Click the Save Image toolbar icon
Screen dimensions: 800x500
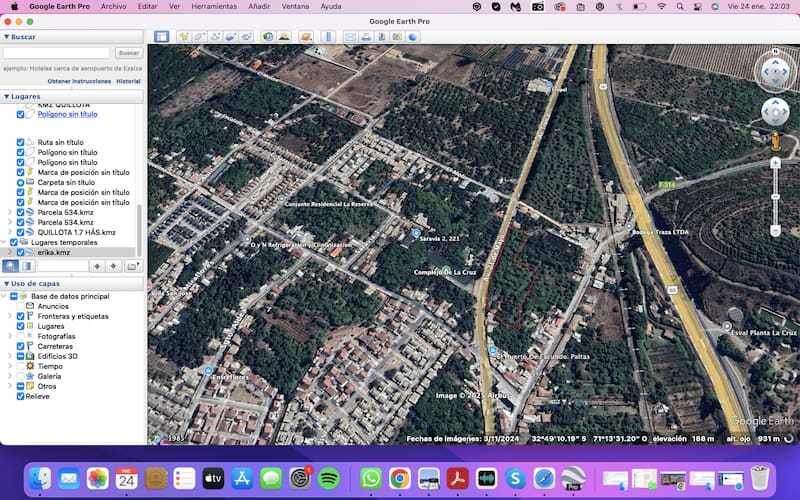coord(382,37)
